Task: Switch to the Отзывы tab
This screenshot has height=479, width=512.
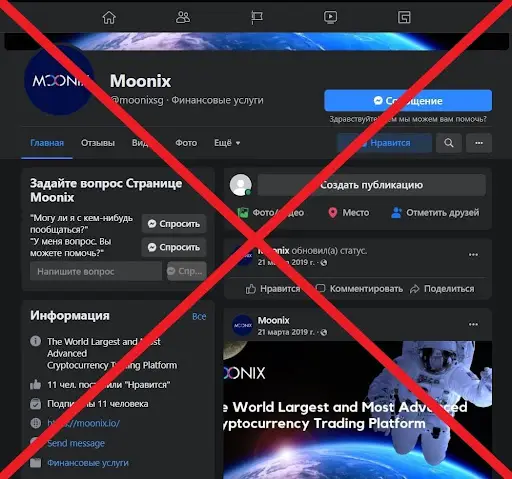Action: point(98,143)
